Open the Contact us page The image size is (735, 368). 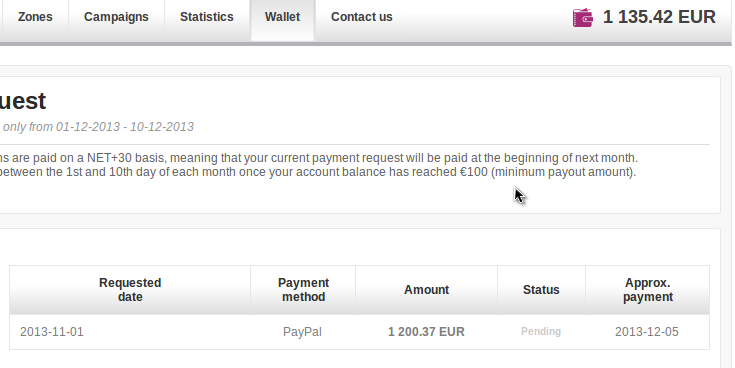point(361,17)
